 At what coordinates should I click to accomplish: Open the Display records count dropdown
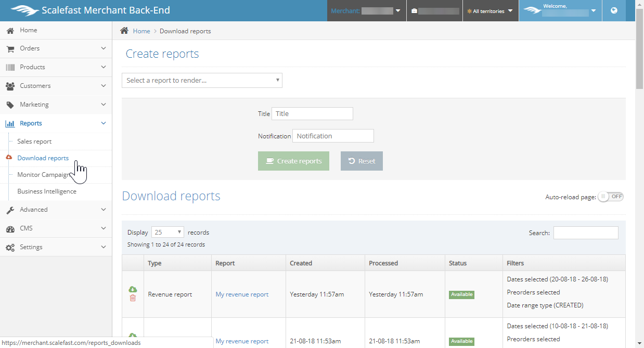pos(168,233)
